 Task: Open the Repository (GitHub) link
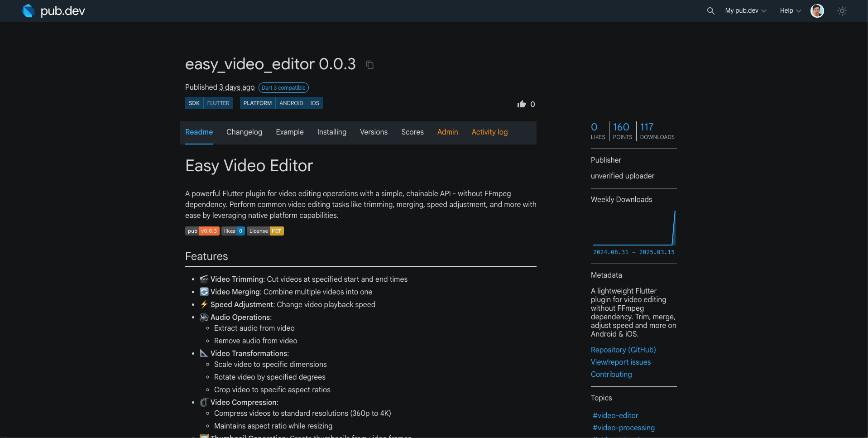(x=623, y=350)
